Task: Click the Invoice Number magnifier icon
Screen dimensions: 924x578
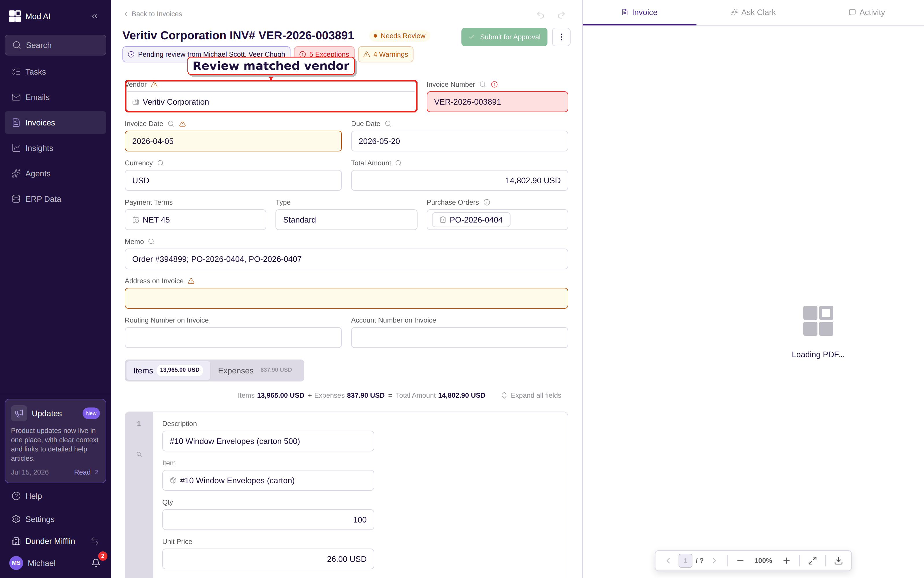Action: [x=483, y=84]
